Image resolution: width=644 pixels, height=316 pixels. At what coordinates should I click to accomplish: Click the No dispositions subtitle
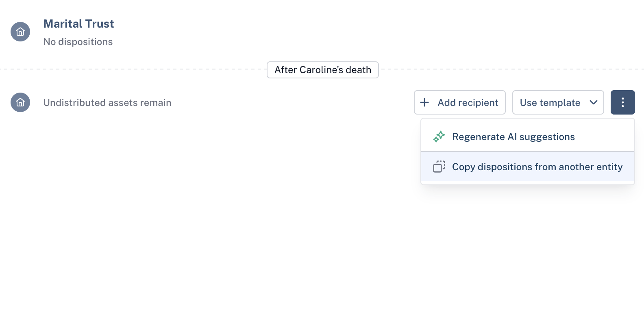click(78, 42)
